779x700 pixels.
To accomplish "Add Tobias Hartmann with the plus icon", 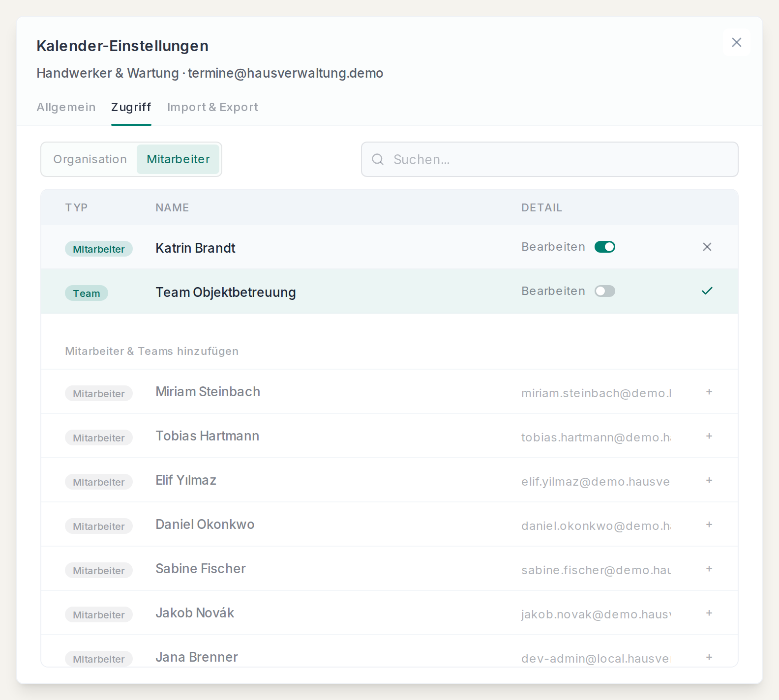I will (709, 436).
